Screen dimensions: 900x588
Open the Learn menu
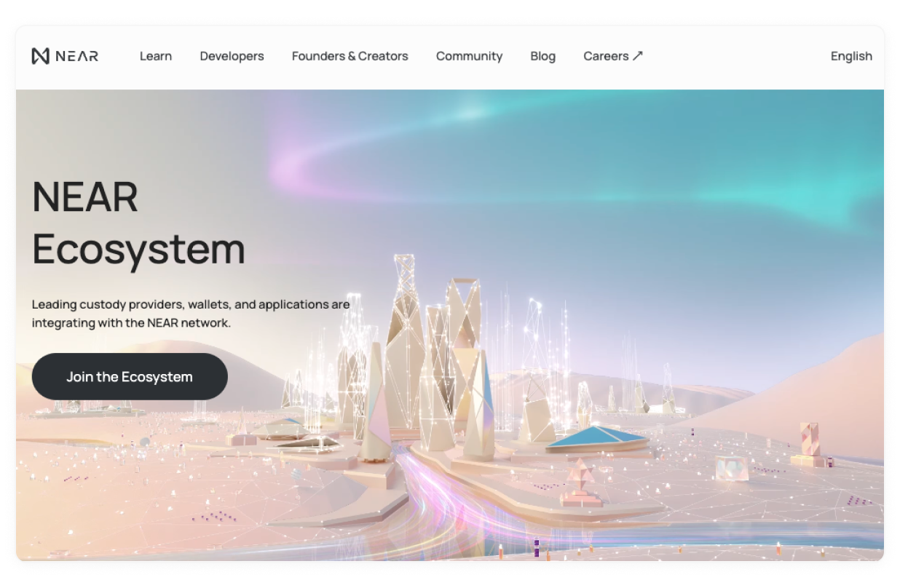coord(156,56)
